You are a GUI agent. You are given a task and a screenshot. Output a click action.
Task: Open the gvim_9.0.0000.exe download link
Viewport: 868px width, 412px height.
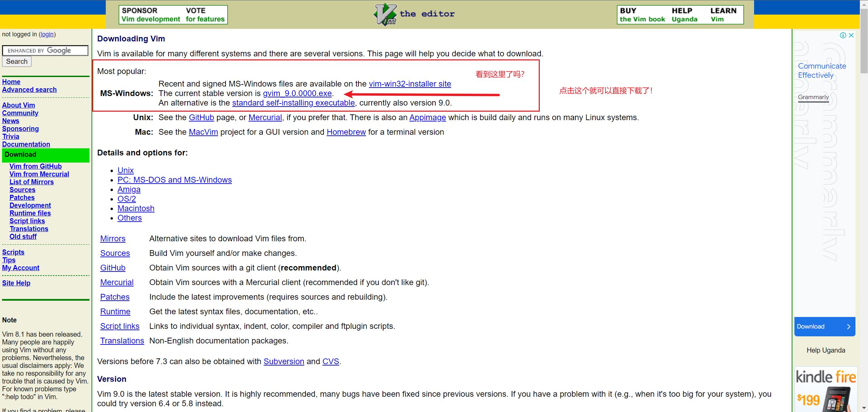(x=297, y=93)
